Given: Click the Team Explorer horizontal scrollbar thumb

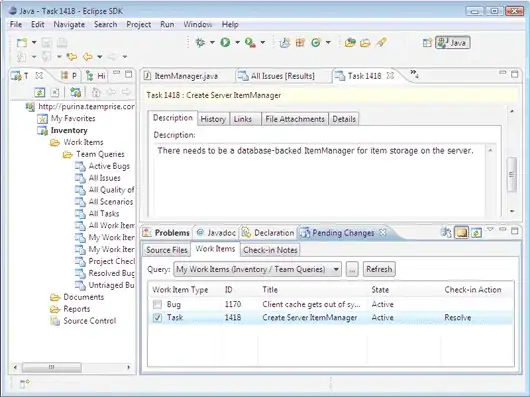Looking at the screenshot, I should click(52, 367).
